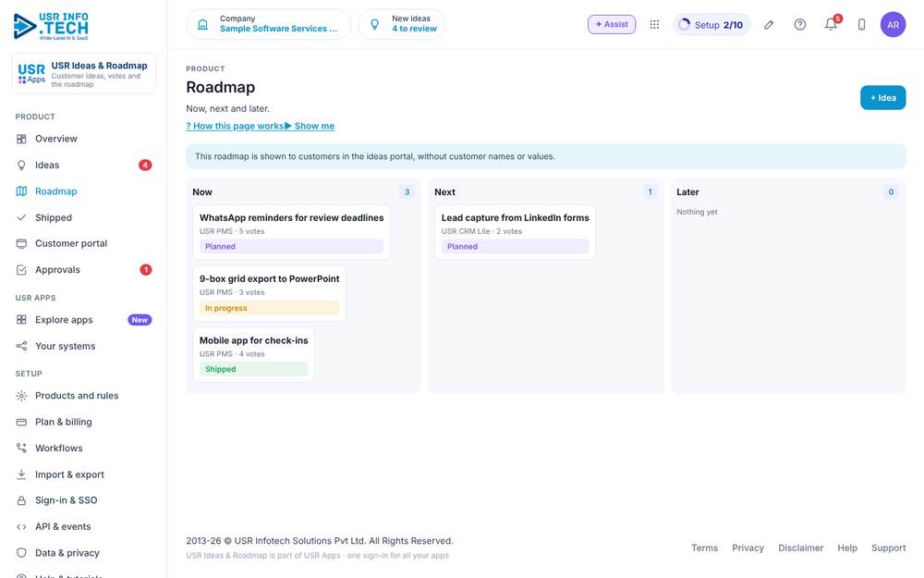Image resolution: width=924 pixels, height=578 pixels.
Task: Click the Shipped status tag on Mobile app
Action: (x=253, y=369)
